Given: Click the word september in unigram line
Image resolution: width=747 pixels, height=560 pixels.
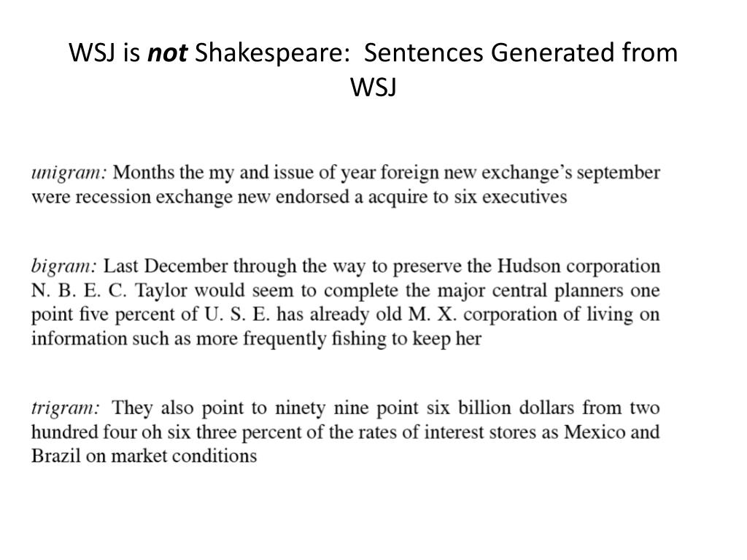Looking at the screenshot, I should [619, 174].
